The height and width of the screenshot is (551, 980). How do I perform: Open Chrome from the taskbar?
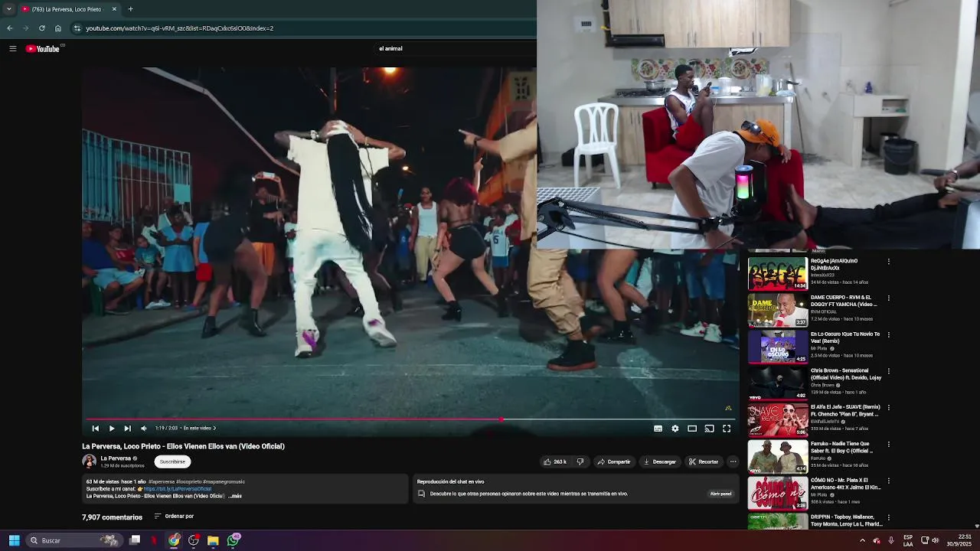tap(174, 540)
